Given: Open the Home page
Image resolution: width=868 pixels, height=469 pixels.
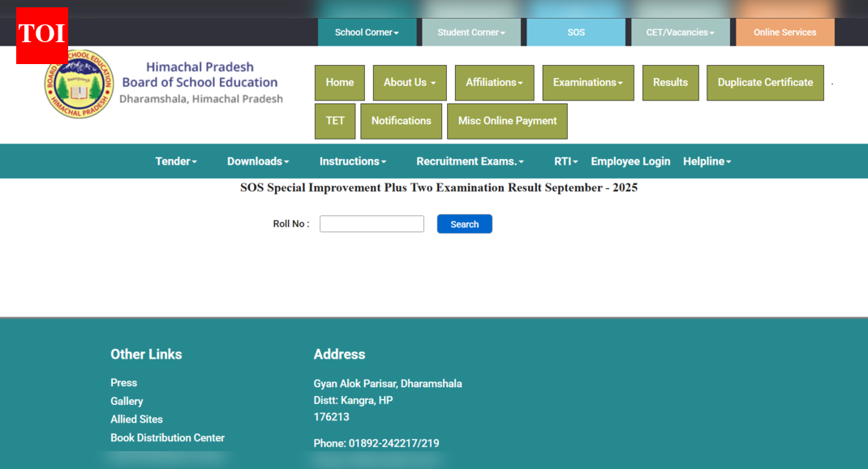Looking at the screenshot, I should pos(339,82).
